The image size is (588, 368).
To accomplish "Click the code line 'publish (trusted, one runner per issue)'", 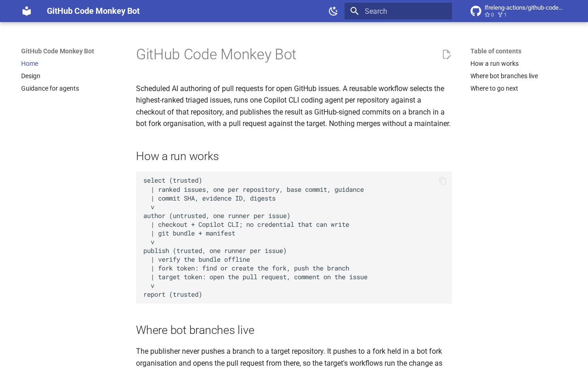I will click(x=215, y=251).
